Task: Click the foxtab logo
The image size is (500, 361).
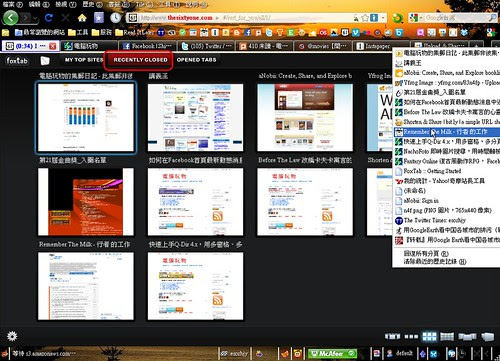Action: tap(17, 61)
